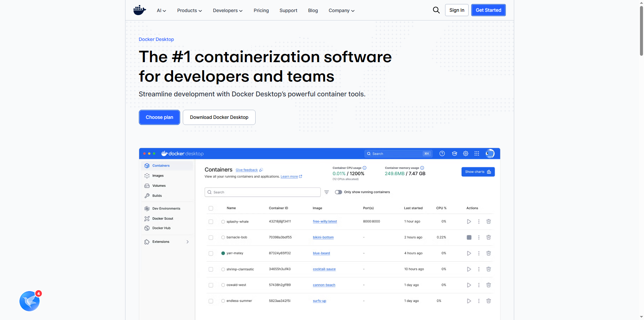The height and width of the screenshot is (320, 644).
Task: Open the Blog link in navbar
Action: 313,10
